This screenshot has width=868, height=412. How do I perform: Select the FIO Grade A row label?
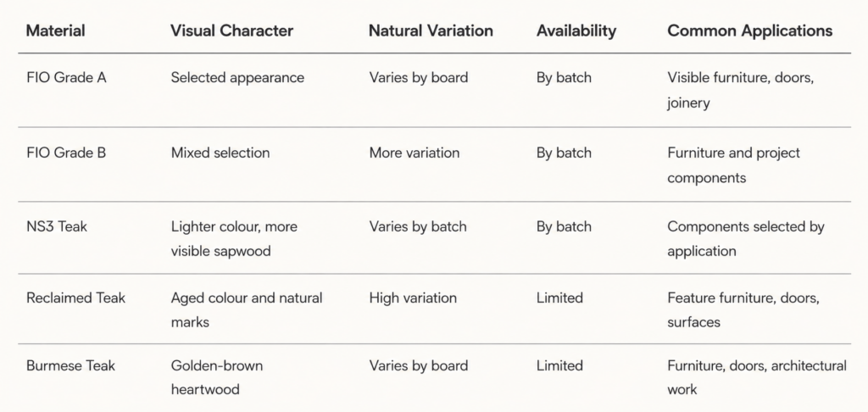[x=66, y=77]
